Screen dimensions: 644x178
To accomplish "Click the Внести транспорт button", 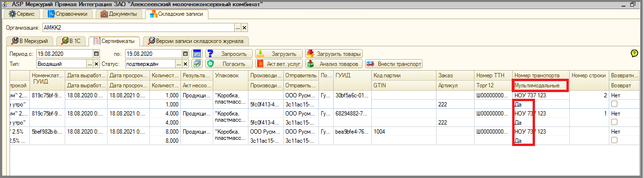I will click(x=394, y=63).
